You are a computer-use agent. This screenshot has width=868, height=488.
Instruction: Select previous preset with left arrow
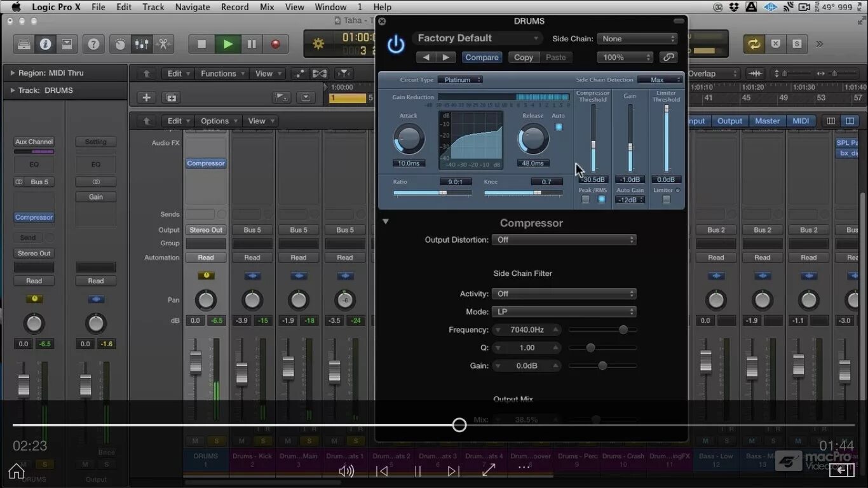(426, 57)
